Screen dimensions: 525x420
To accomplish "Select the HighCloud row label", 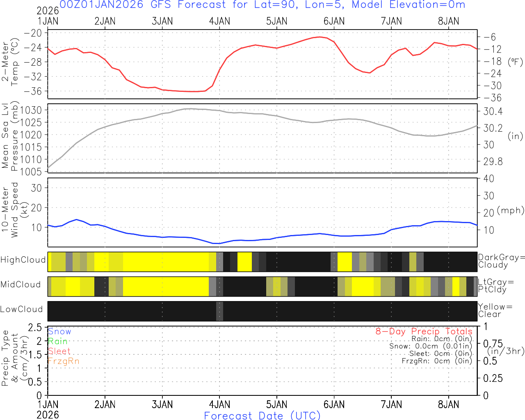I will 23,260.
